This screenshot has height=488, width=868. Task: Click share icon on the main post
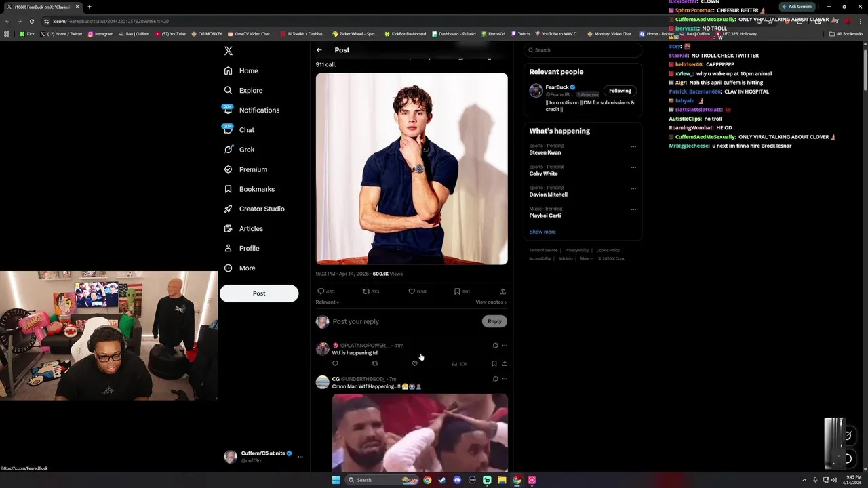point(502,291)
